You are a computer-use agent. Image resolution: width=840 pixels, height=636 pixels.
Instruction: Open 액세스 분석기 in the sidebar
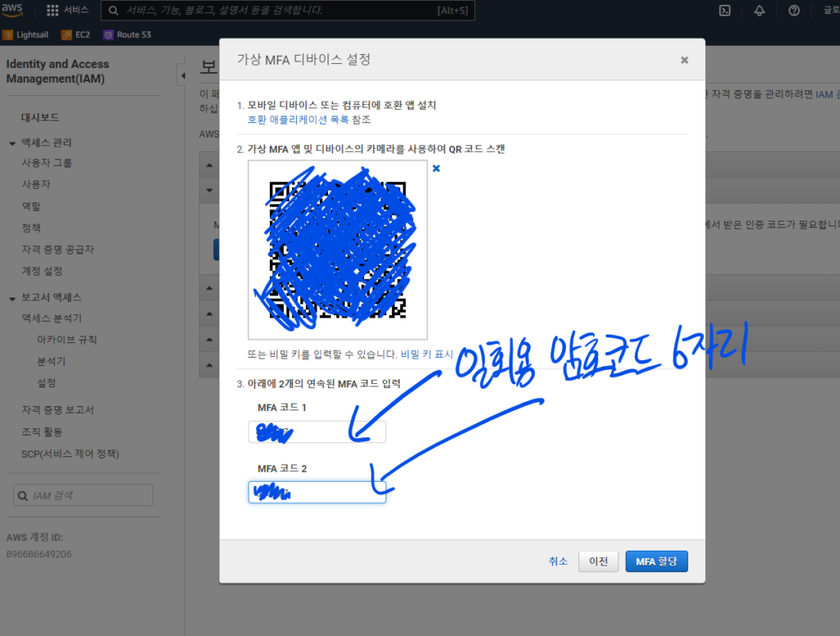click(x=52, y=318)
